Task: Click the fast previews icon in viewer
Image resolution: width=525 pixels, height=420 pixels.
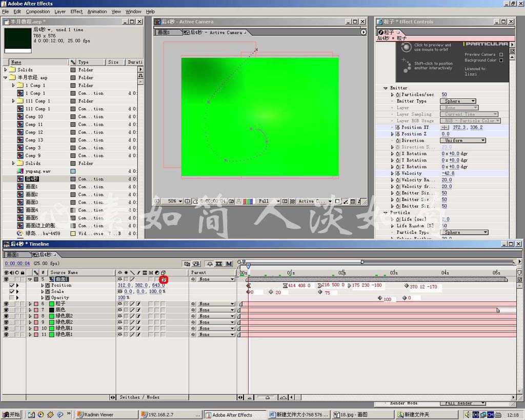Action: tap(345, 202)
